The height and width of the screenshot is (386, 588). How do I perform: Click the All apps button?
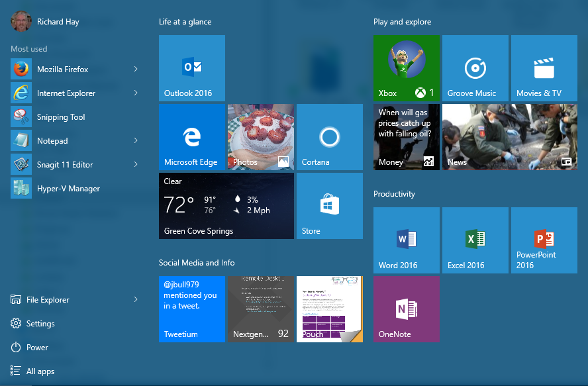tap(40, 371)
